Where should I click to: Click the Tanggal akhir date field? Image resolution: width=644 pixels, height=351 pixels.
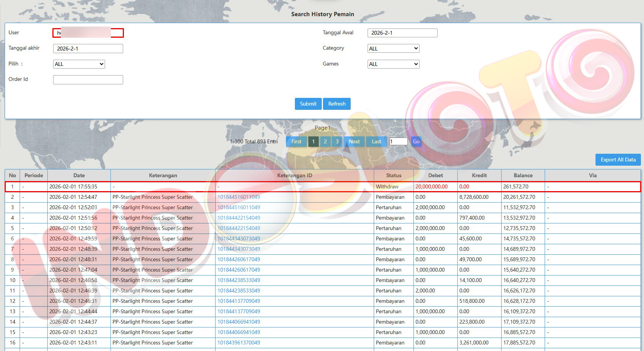88,49
